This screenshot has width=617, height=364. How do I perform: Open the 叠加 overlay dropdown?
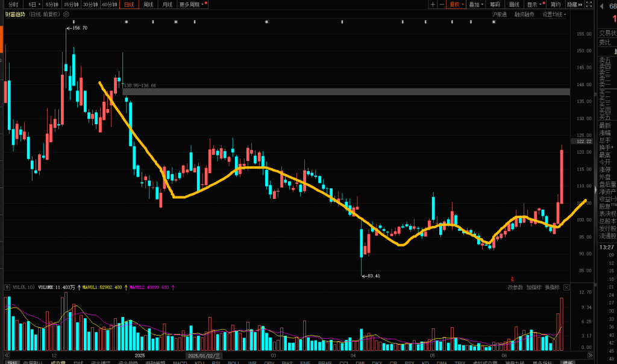(x=476, y=4)
